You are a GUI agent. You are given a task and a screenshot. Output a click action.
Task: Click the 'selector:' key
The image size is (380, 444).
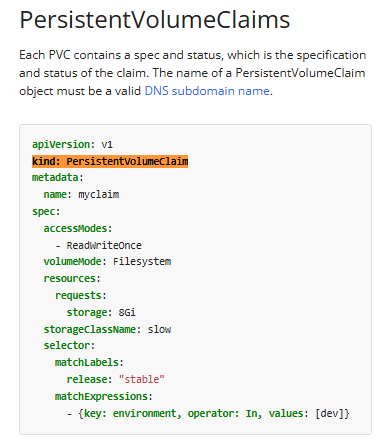click(69, 345)
